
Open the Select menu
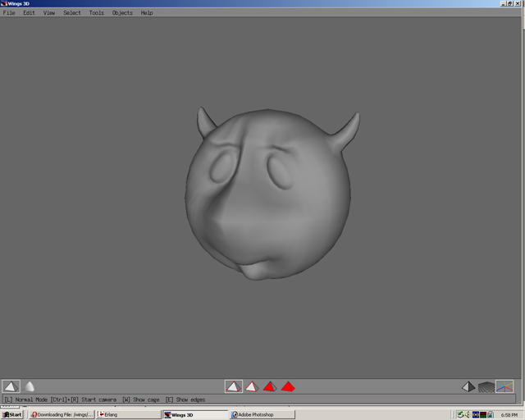tap(72, 13)
